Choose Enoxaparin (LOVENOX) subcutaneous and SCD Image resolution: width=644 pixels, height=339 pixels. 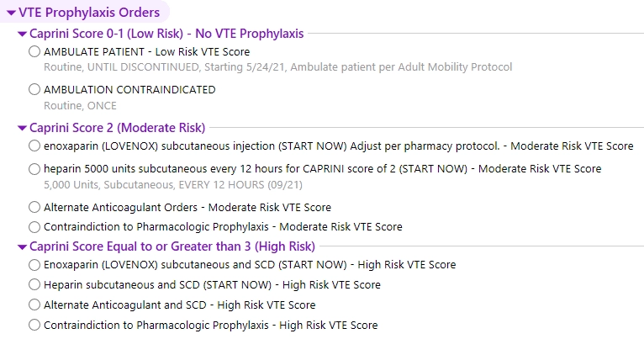tap(34, 265)
